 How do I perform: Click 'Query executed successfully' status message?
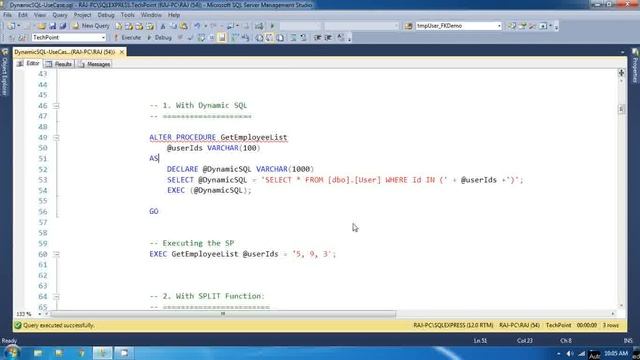[58, 325]
